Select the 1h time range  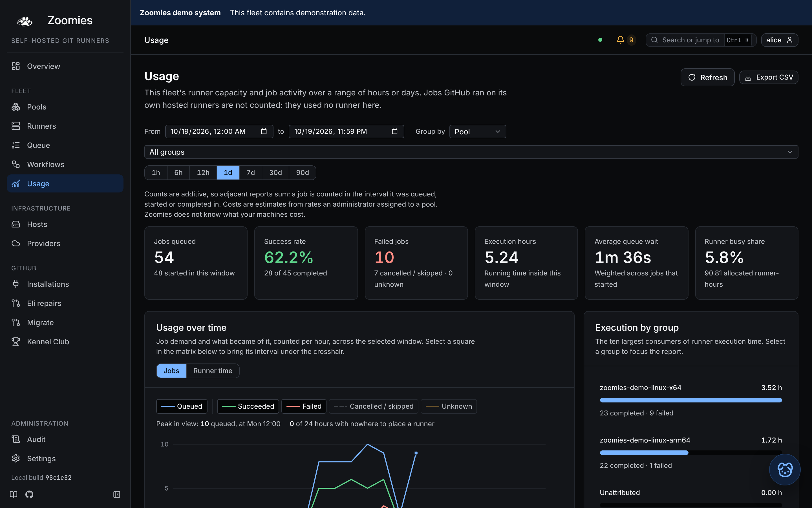156,173
